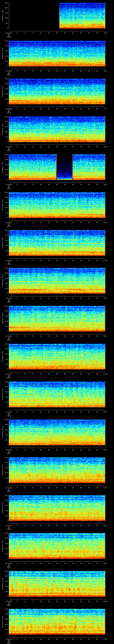Click the 13:00 end time label

tap(105, 336)
